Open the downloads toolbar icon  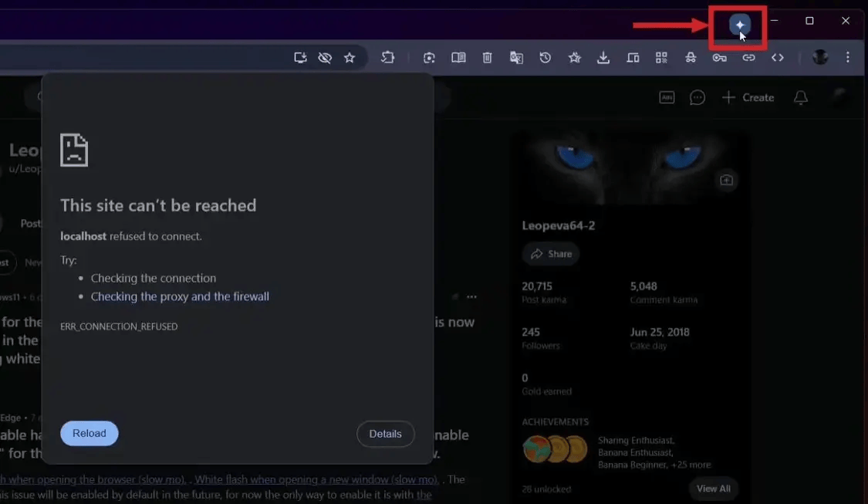603,58
